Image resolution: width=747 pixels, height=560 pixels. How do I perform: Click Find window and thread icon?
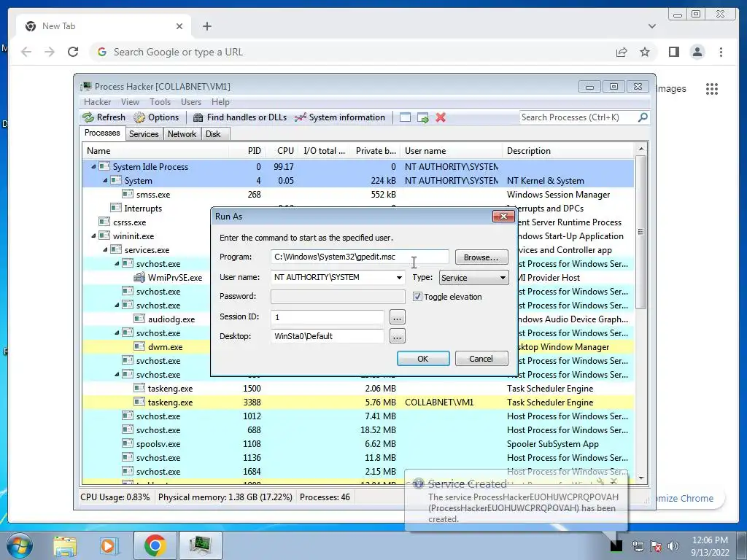pyautogui.click(x=422, y=117)
